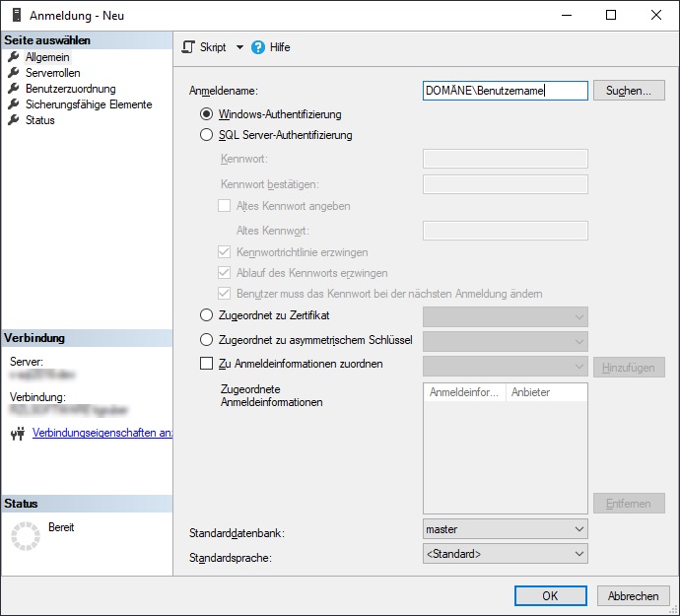This screenshot has width=680, height=616.
Task: Open the Benutzerzuordnung page
Action: tap(71, 89)
